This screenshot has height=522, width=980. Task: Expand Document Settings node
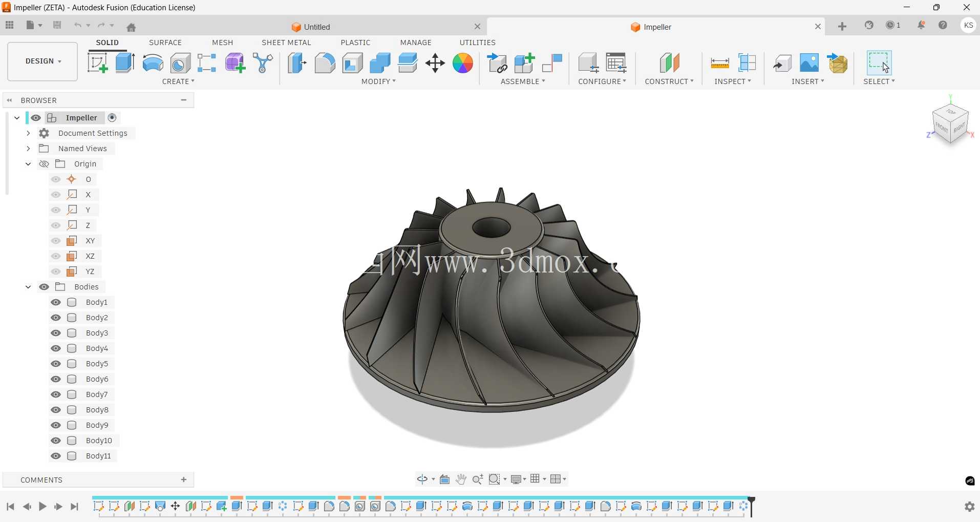point(28,133)
